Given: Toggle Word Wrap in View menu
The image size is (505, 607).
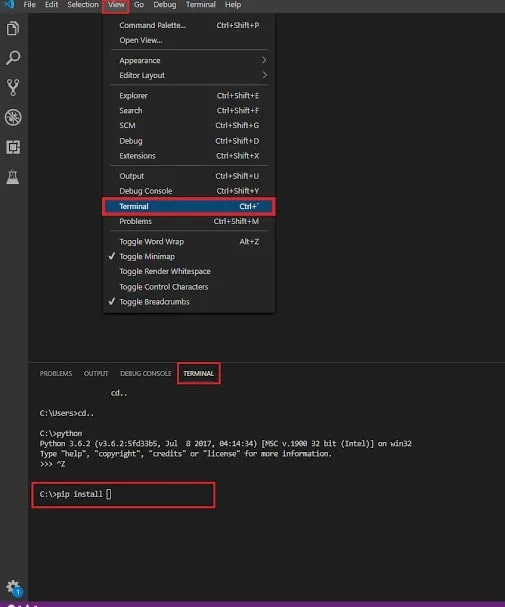Looking at the screenshot, I should coord(189,242).
